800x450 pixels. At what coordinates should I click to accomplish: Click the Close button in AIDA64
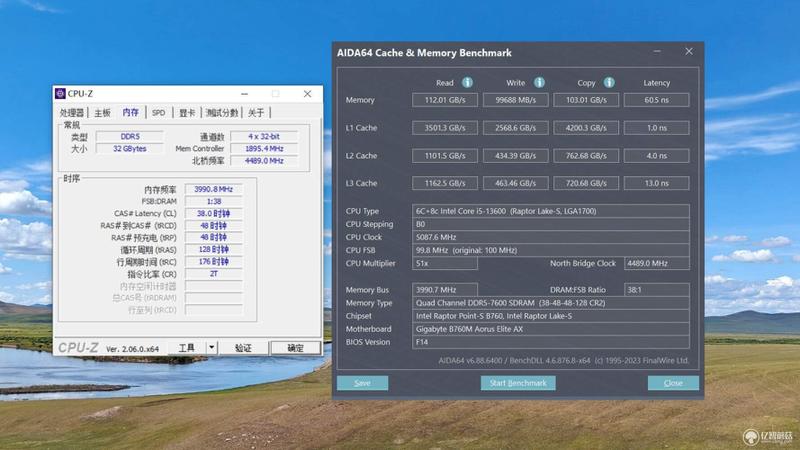click(673, 383)
